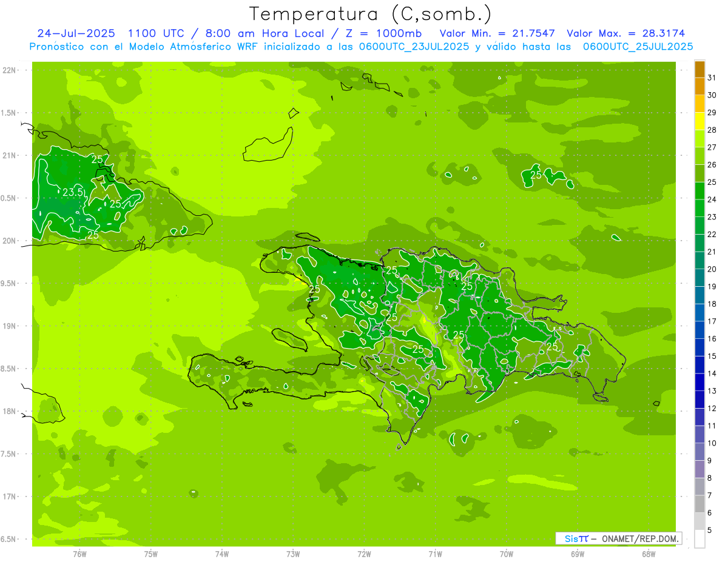
Task: Click the "75W" longitude axis label
Action: pyautogui.click(x=151, y=554)
